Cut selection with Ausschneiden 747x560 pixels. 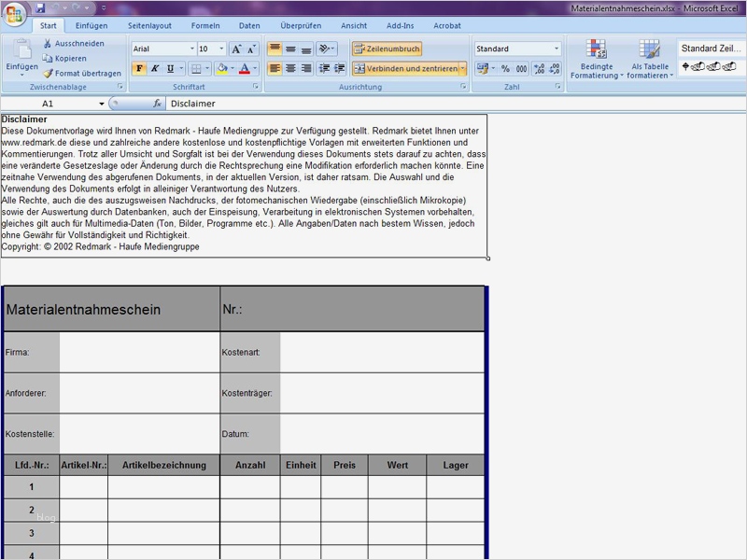click(x=74, y=43)
